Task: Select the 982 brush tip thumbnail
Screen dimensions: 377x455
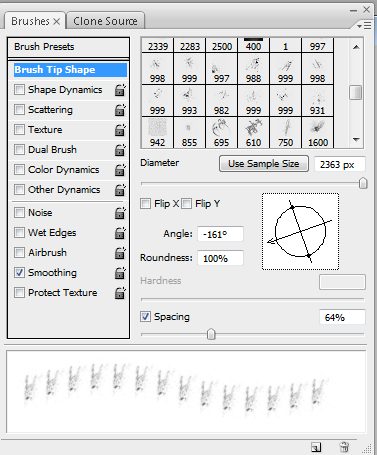Action: (221, 101)
